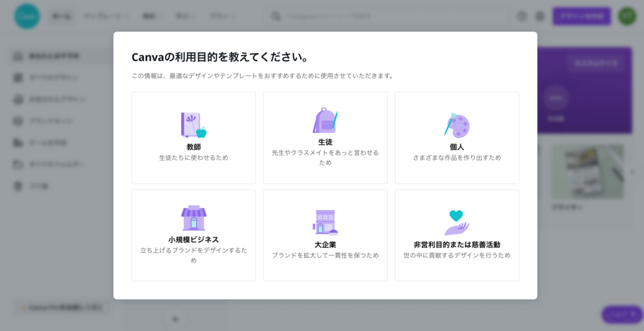Select the 教師 (teacher) card

194,138
